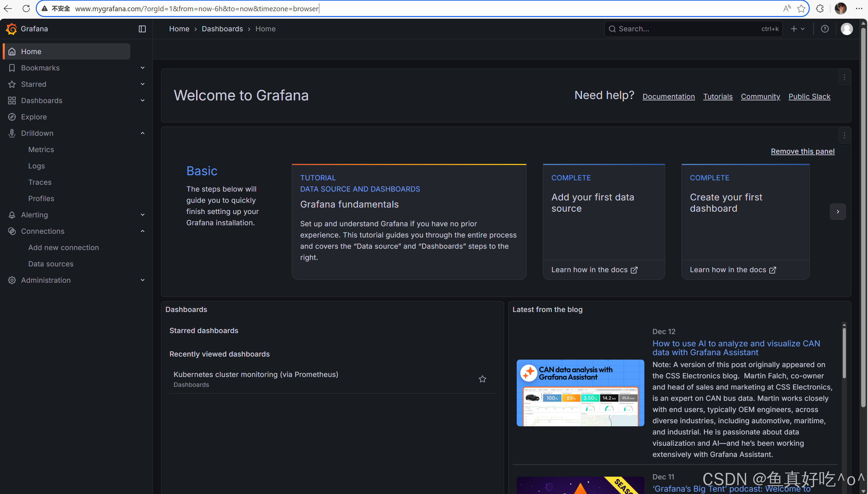Image resolution: width=868 pixels, height=494 pixels.
Task: Open the CAN data analysis blog thumbnail
Action: 580,393
